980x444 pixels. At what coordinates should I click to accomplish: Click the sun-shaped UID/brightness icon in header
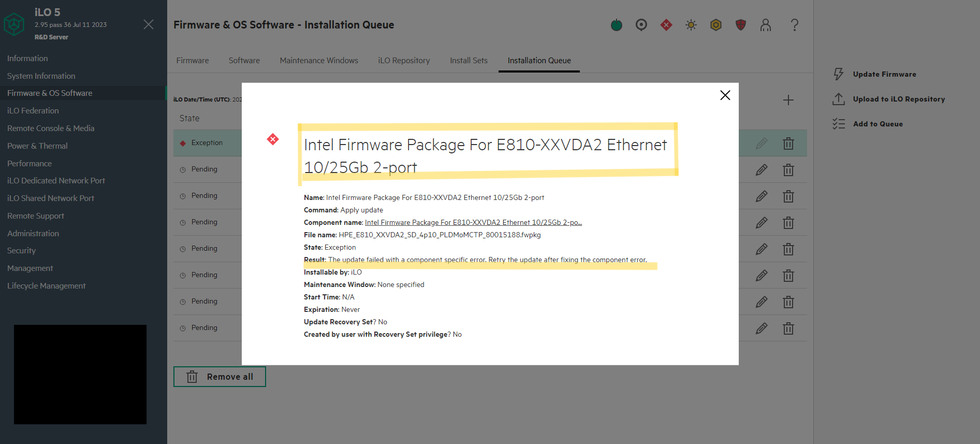691,24
